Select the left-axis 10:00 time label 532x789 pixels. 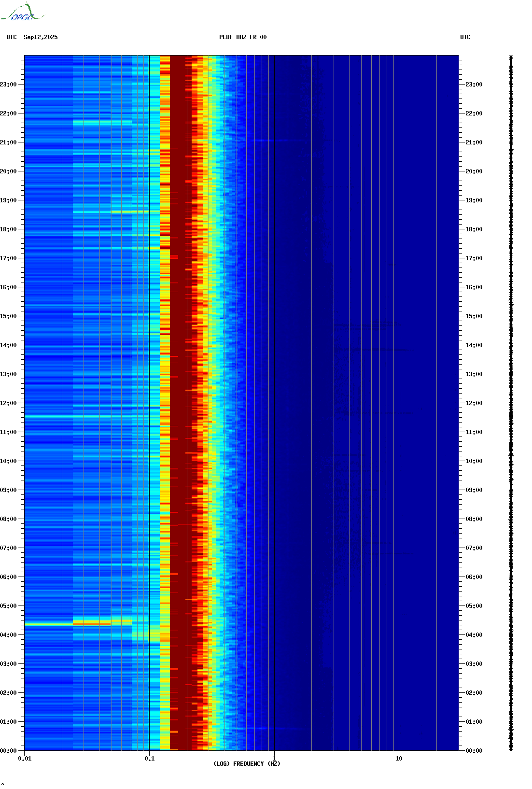click(8, 461)
